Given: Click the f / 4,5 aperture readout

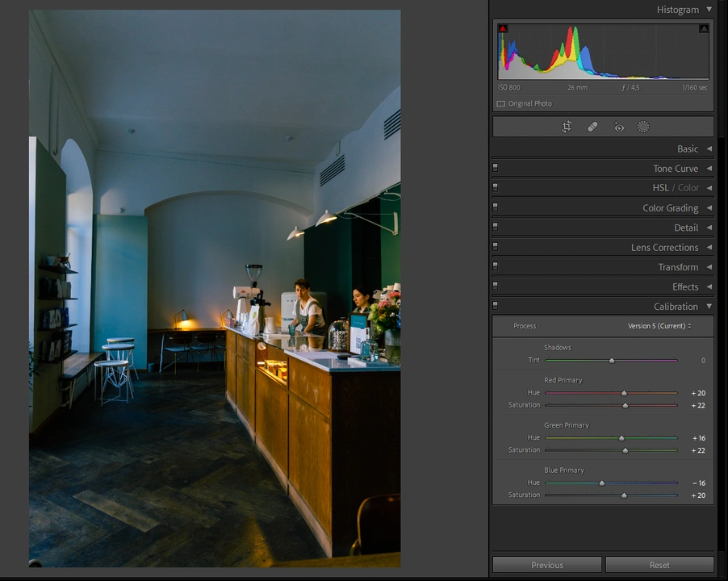Looking at the screenshot, I should point(630,87).
